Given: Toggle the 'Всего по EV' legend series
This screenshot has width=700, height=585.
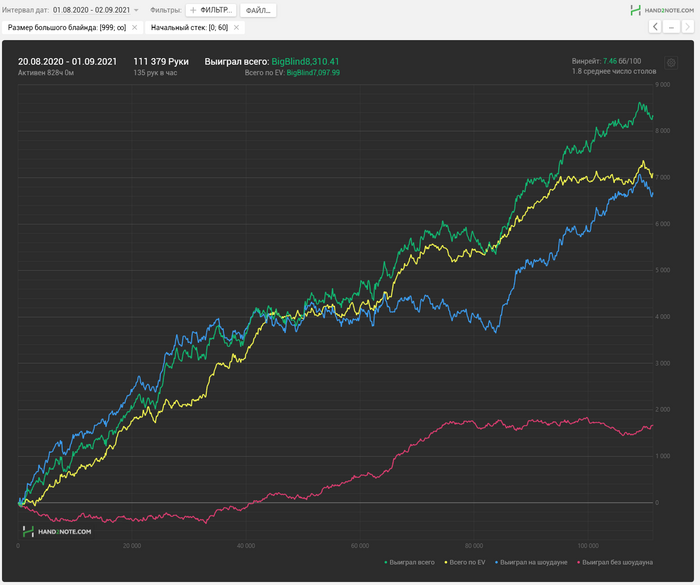Looking at the screenshot, I should coord(465,562).
